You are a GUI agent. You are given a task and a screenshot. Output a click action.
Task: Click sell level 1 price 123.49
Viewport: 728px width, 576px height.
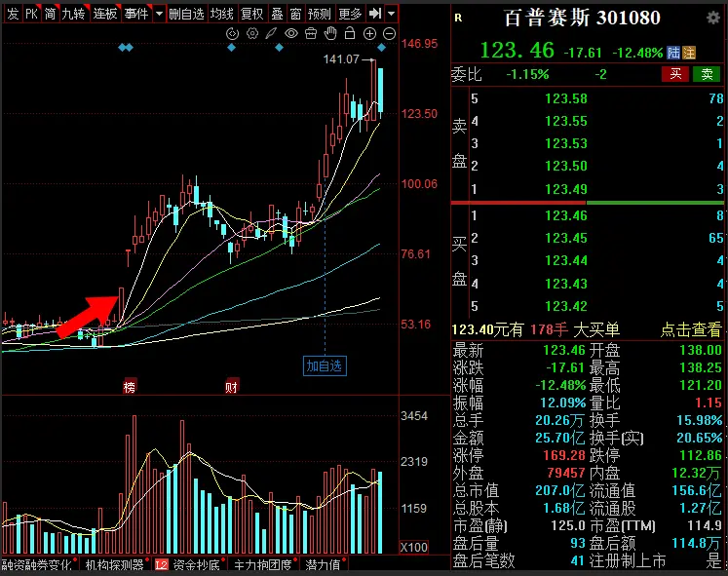[x=566, y=189]
